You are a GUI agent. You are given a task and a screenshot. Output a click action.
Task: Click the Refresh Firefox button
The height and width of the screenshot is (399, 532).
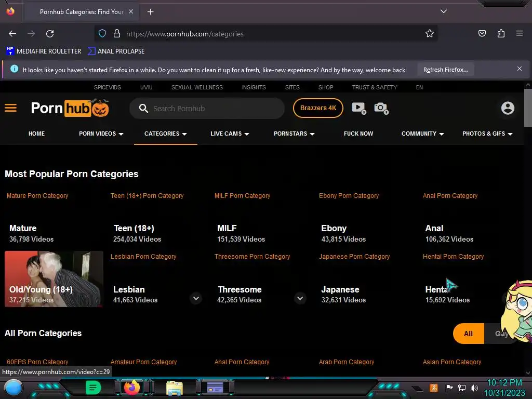[x=445, y=70]
